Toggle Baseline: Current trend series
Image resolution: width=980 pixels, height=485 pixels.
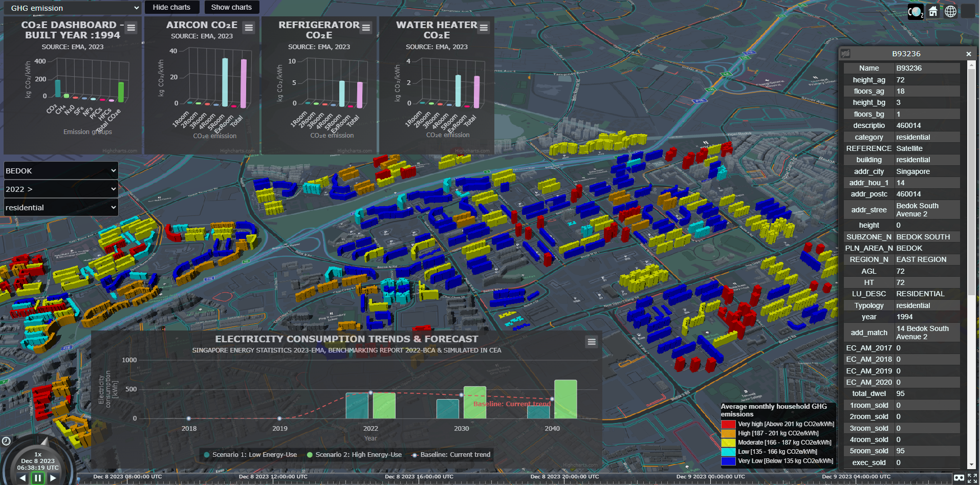(451, 454)
